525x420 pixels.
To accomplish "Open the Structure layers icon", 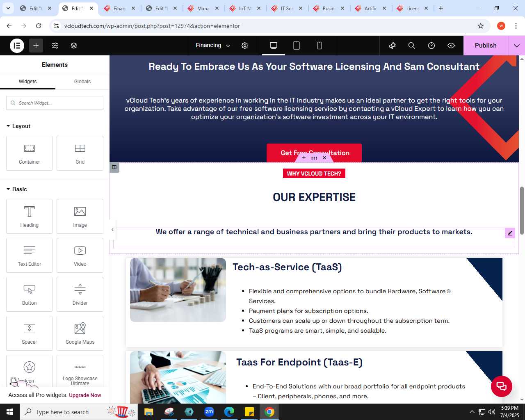I will click(74, 46).
